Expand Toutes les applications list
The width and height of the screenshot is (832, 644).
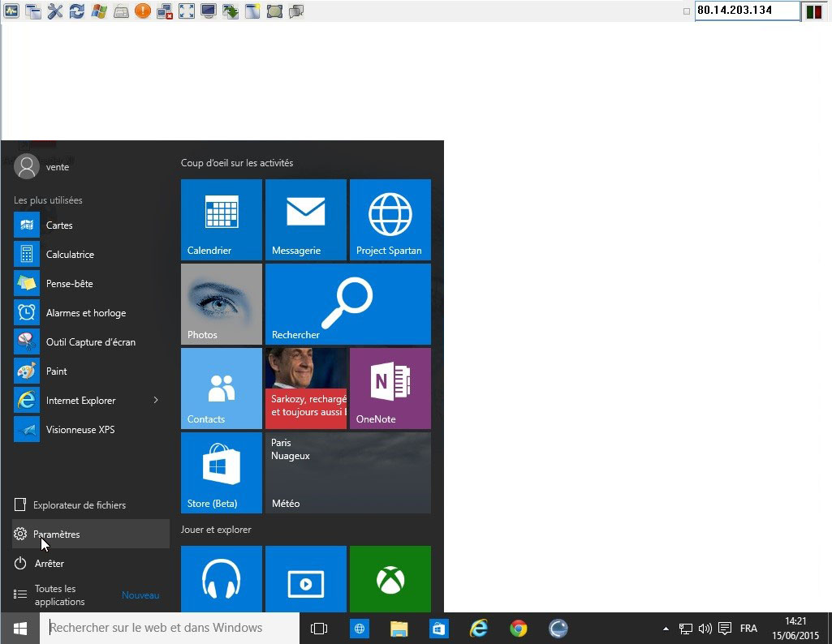(x=61, y=595)
